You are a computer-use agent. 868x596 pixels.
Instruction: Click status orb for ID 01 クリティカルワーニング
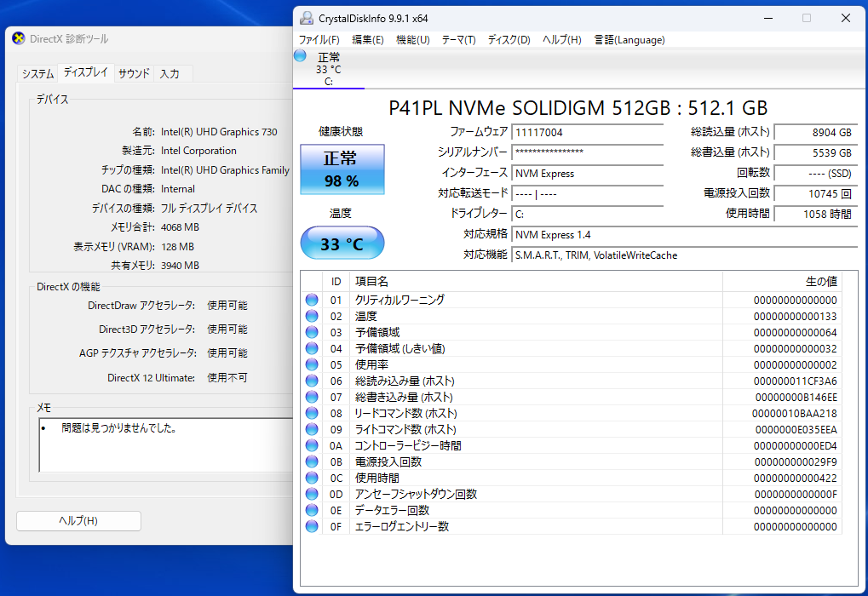click(x=312, y=300)
